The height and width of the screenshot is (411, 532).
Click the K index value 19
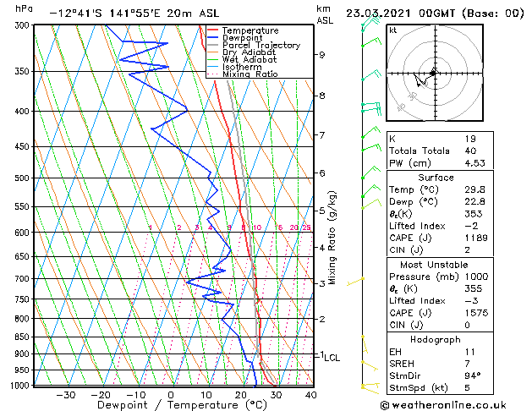[470, 139]
